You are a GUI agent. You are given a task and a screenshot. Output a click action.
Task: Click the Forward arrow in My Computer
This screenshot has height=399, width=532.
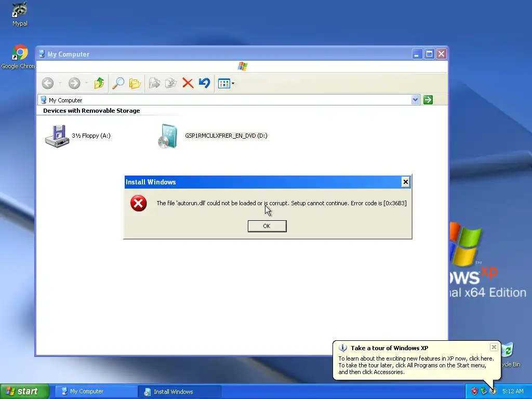click(x=74, y=83)
